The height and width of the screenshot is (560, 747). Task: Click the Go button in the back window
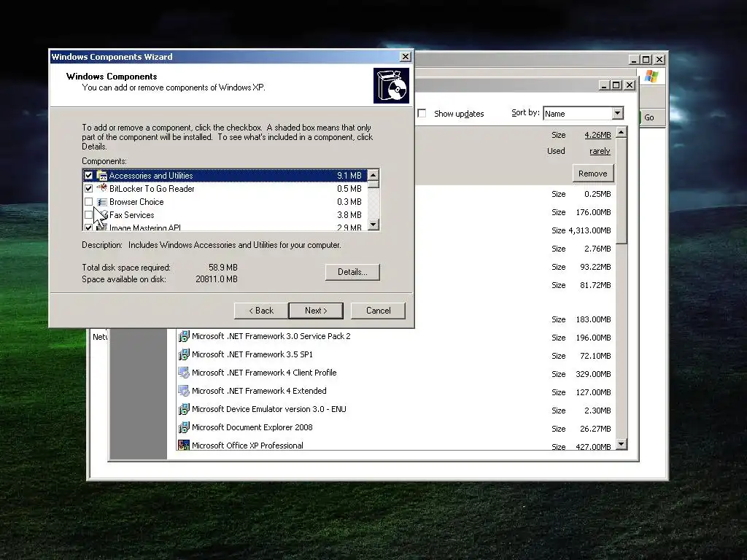(x=649, y=117)
